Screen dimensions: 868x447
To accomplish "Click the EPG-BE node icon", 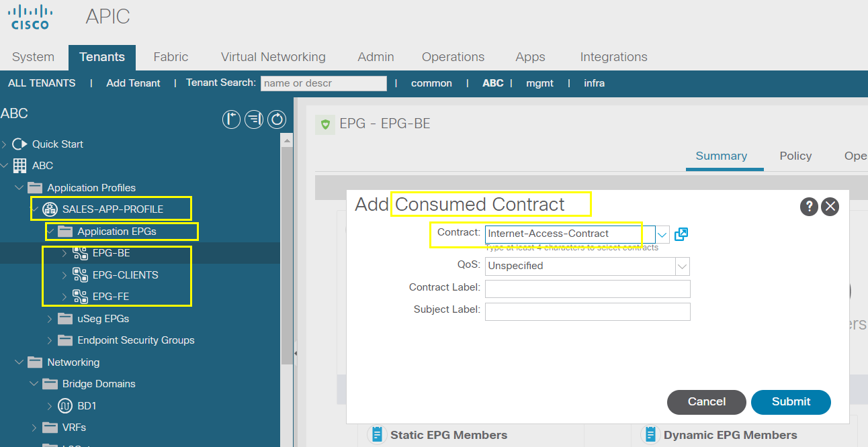I will (x=81, y=253).
